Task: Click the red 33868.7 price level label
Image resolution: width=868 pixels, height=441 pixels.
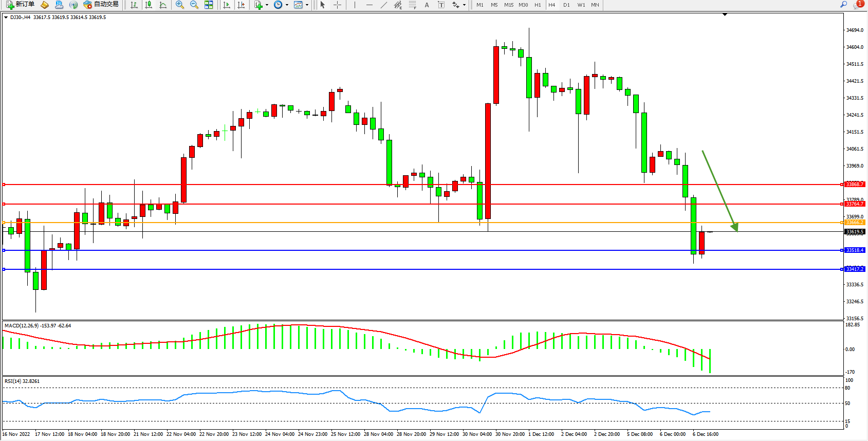Action: pyautogui.click(x=855, y=184)
